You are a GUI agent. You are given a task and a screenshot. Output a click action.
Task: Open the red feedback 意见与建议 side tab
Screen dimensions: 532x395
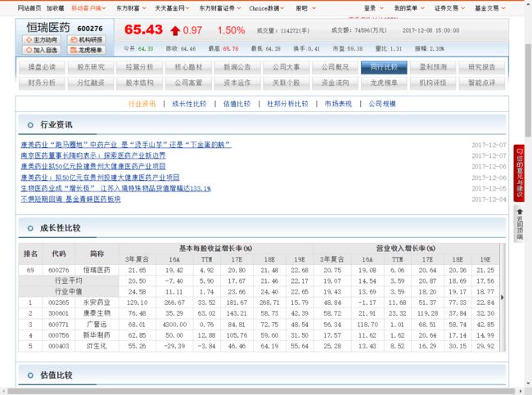coord(520,173)
